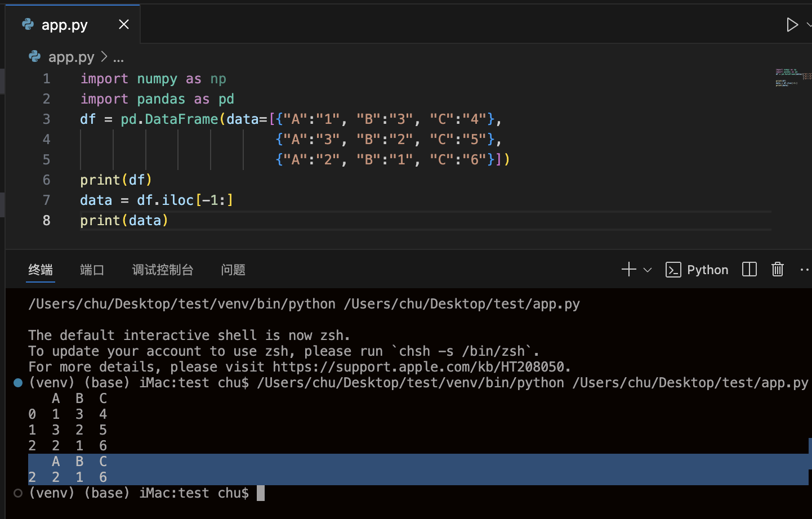Click the Python icon in app.py tab

(28, 24)
